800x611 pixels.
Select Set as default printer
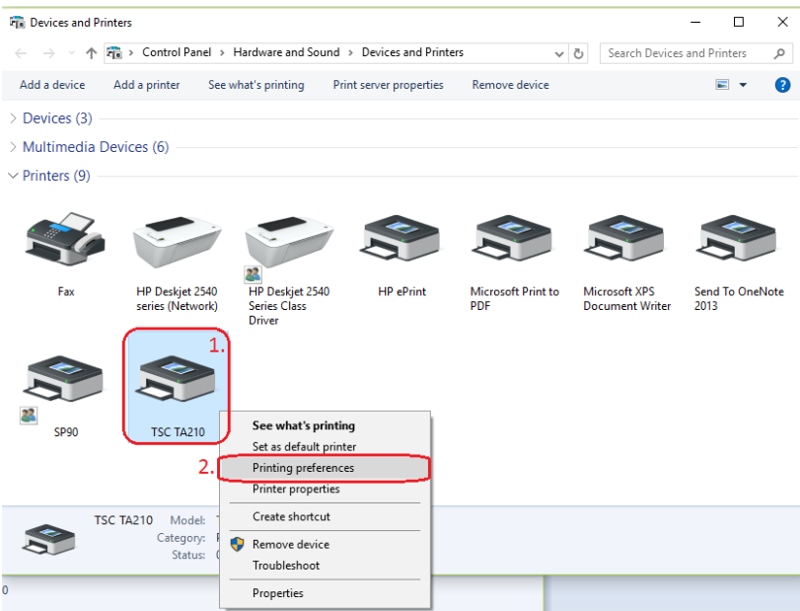(304, 447)
